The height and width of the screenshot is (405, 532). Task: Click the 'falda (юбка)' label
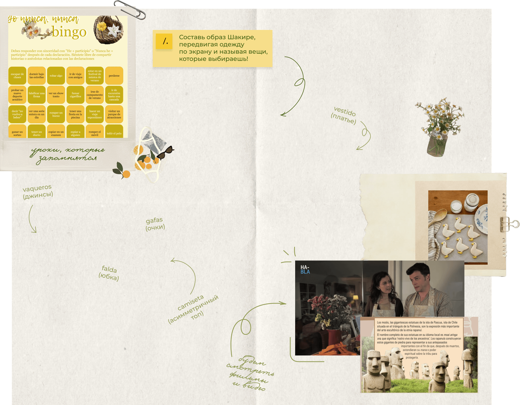[x=109, y=273]
